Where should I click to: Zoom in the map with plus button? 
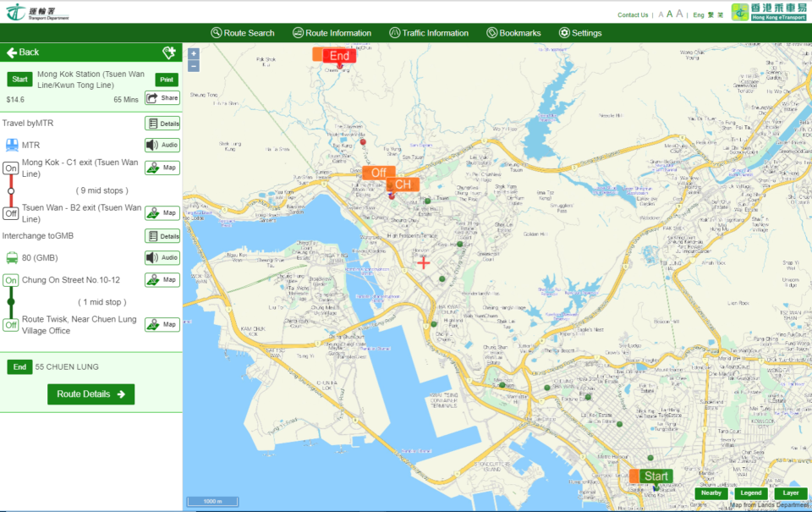(x=194, y=53)
